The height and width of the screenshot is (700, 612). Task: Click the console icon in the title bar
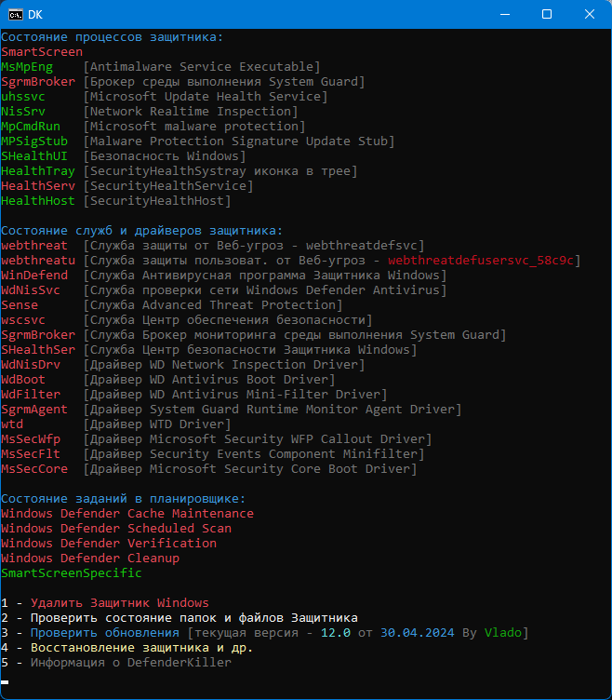[13, 14]
